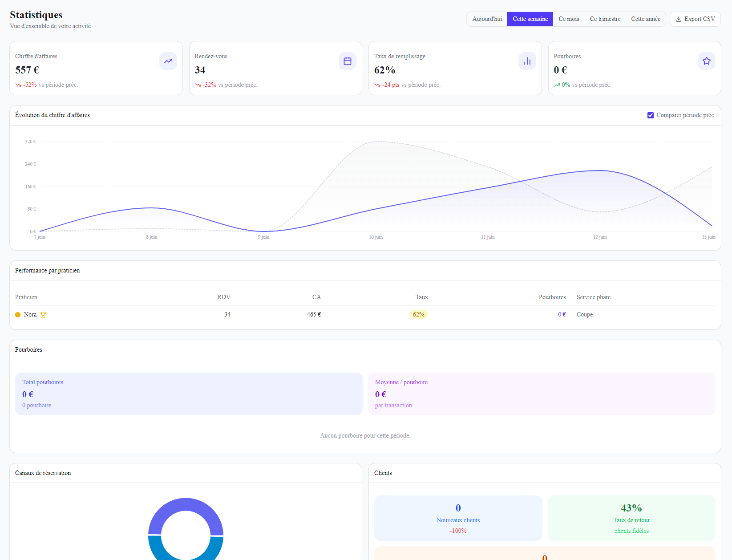
Task: Click the Rendez-vous calendar icon
Action: 348,61
